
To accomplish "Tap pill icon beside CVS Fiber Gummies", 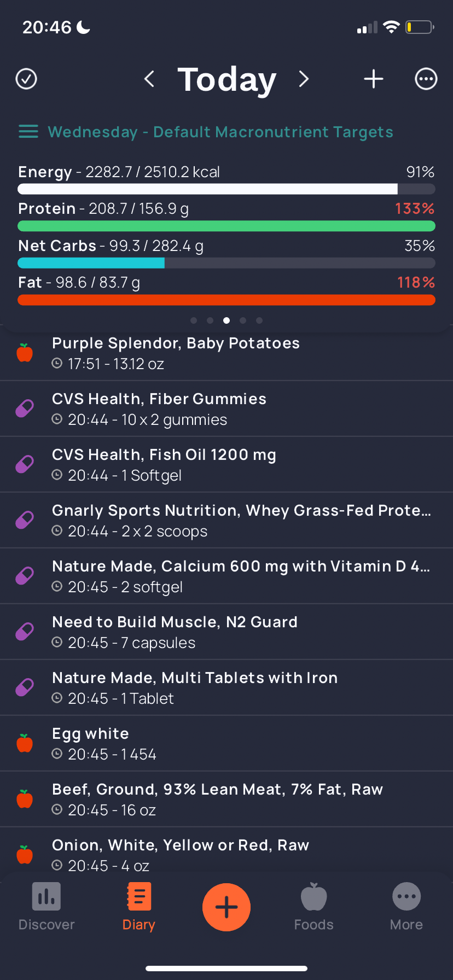I will [25, 409].
